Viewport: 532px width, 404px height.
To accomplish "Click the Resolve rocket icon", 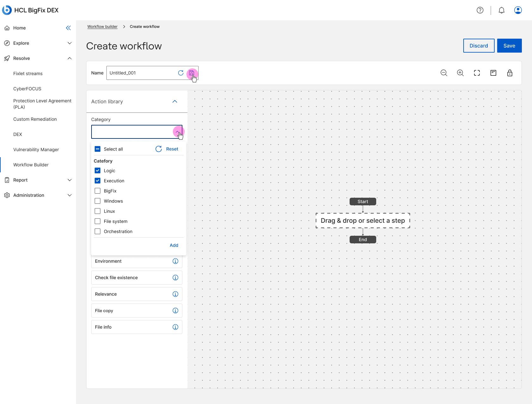I will (x=7, y=58).
